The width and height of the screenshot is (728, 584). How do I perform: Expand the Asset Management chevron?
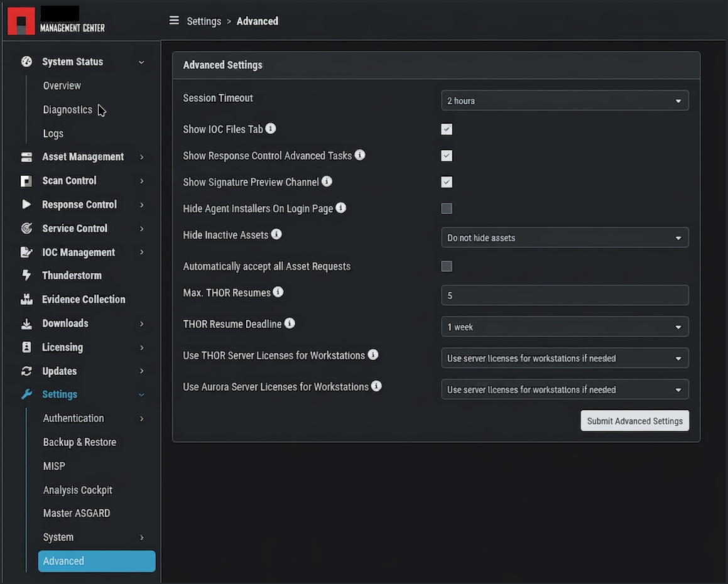click(x=141, y=158)
